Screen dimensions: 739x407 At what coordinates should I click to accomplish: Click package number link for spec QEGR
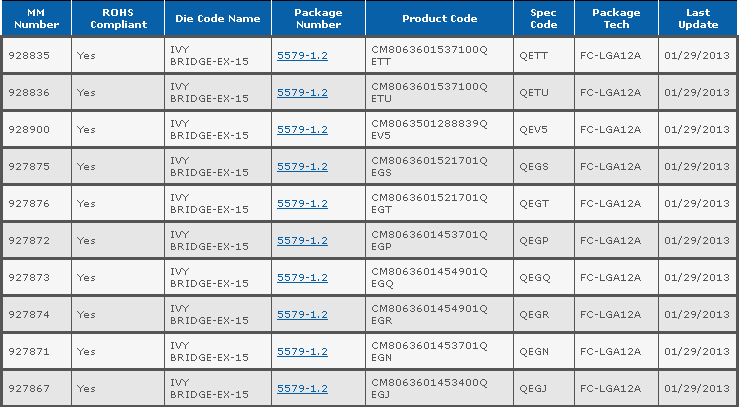click(302, 314)
